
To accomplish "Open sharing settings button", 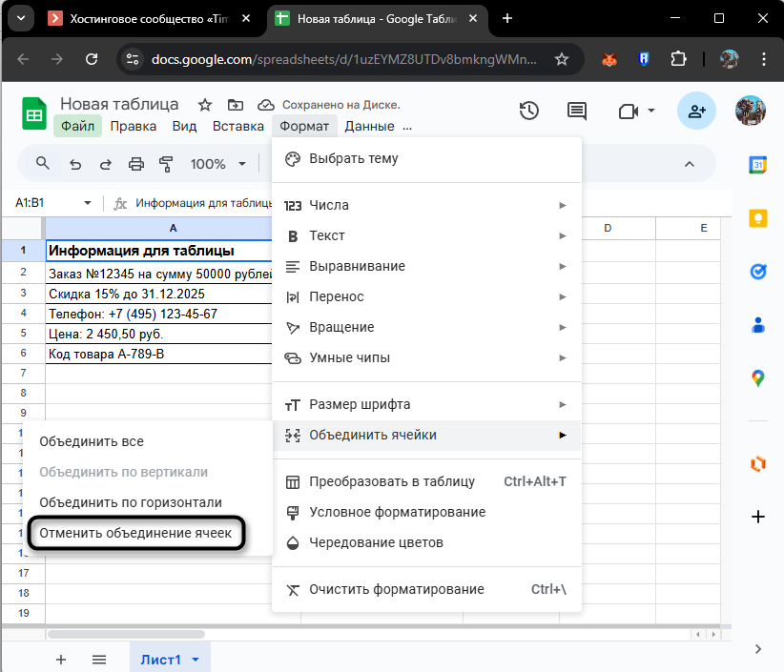I will tap(696, 112).
